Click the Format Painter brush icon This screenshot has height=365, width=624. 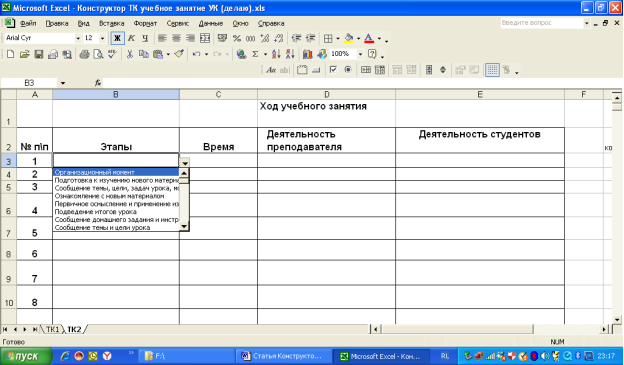click(x=179, y=54)
